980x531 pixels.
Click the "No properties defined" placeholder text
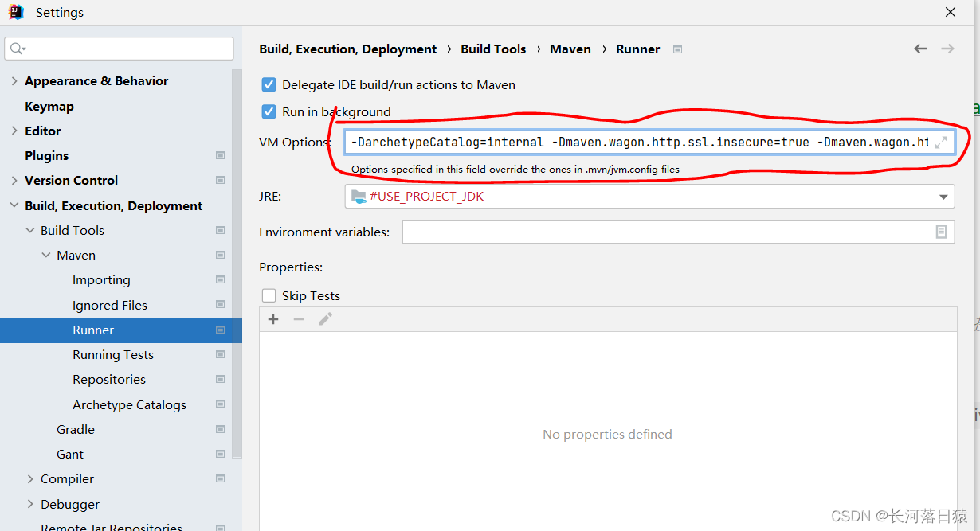point(607,435)
